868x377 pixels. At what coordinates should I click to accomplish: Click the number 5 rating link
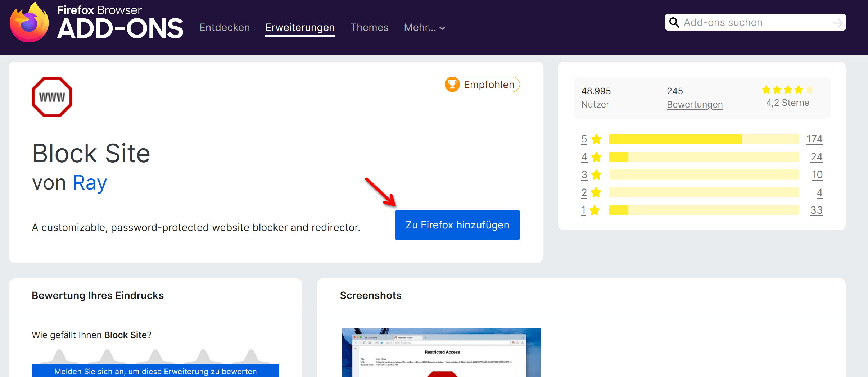pyautogui.click(x=584, y=139)
